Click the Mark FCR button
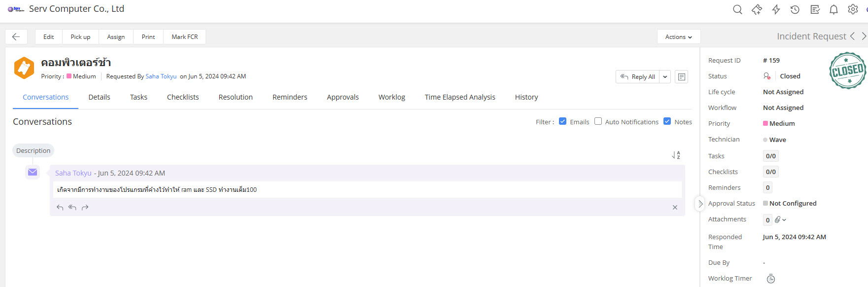868x287 pixels. 184,37
